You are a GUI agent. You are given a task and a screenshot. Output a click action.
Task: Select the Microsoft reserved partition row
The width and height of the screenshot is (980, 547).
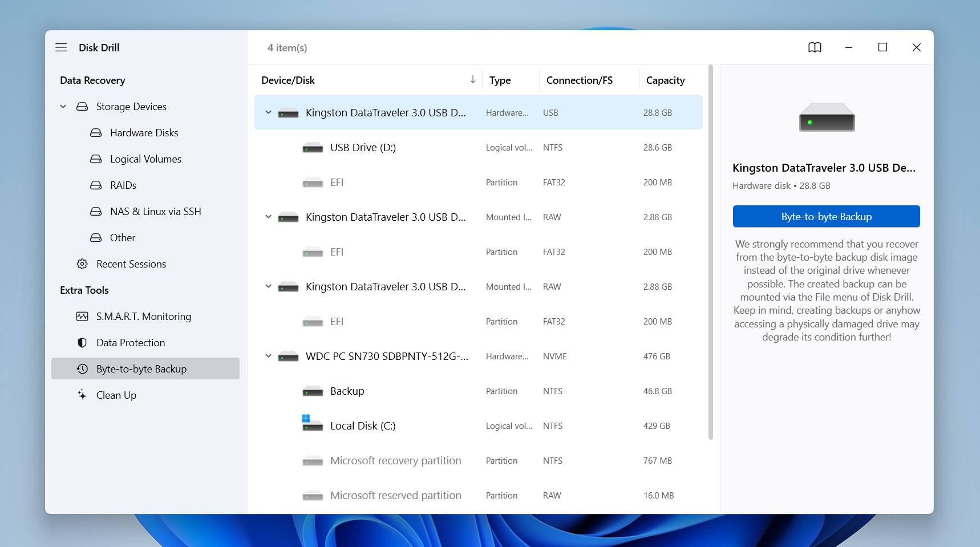[x=478, y=496]
